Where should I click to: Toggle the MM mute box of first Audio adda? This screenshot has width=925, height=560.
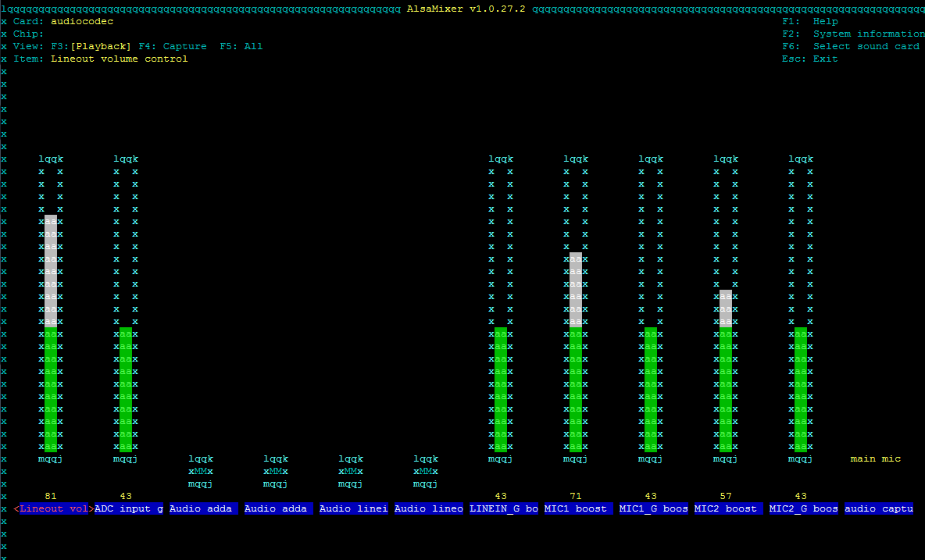click(x=201, y=472)
